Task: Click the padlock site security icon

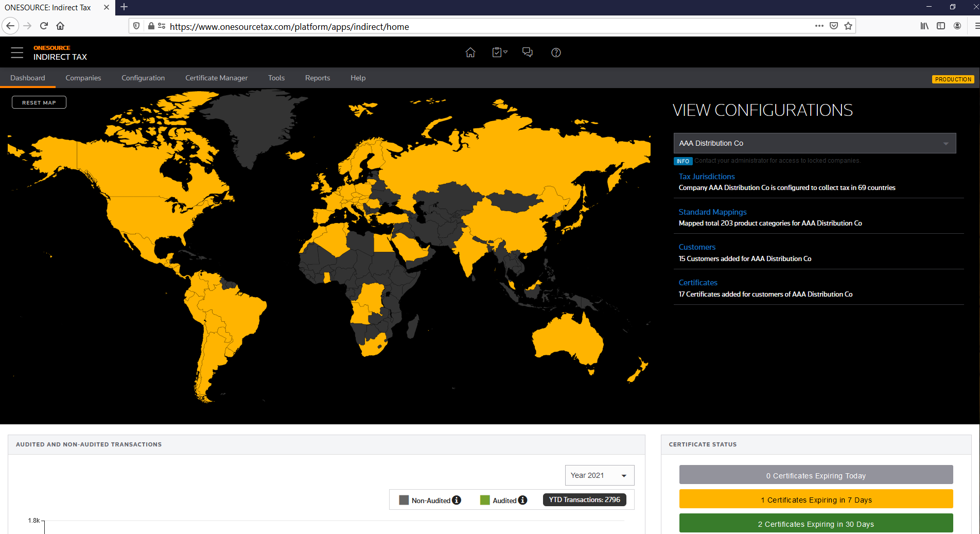Action: 151,26
